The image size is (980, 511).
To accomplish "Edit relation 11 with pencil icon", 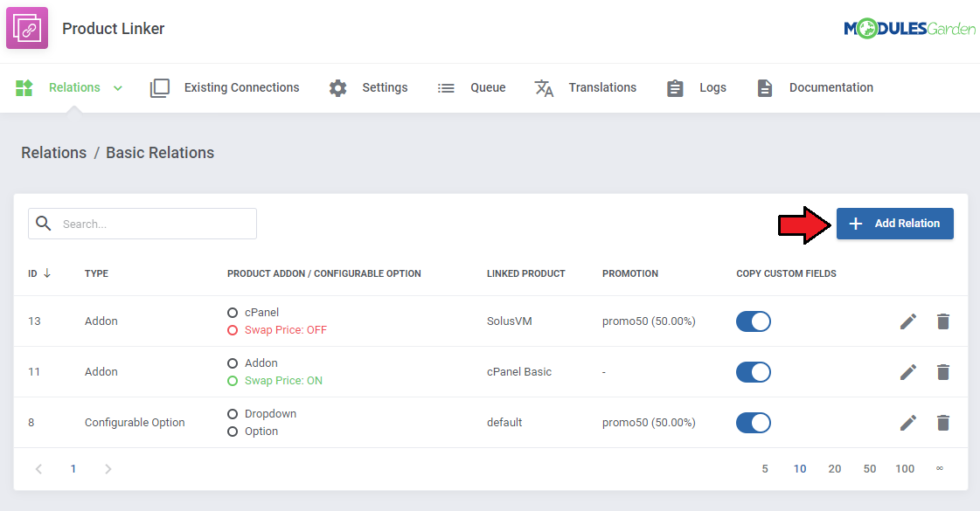I will pyautogui.click(x=908, y=372).
